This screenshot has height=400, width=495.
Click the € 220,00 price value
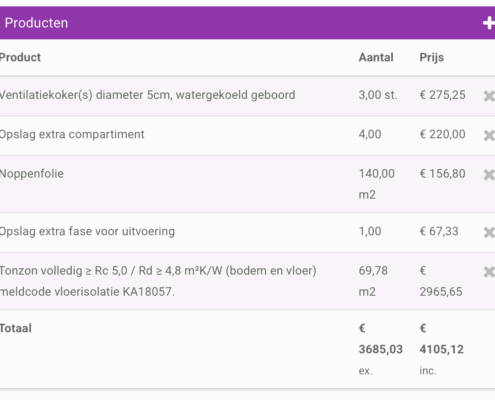(x=442, y=134)
